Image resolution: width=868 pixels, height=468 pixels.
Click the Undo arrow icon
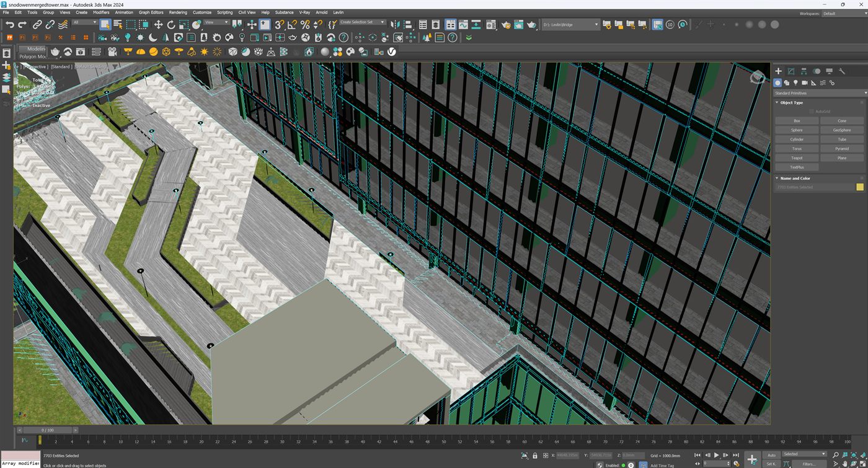tap(9, 25)
